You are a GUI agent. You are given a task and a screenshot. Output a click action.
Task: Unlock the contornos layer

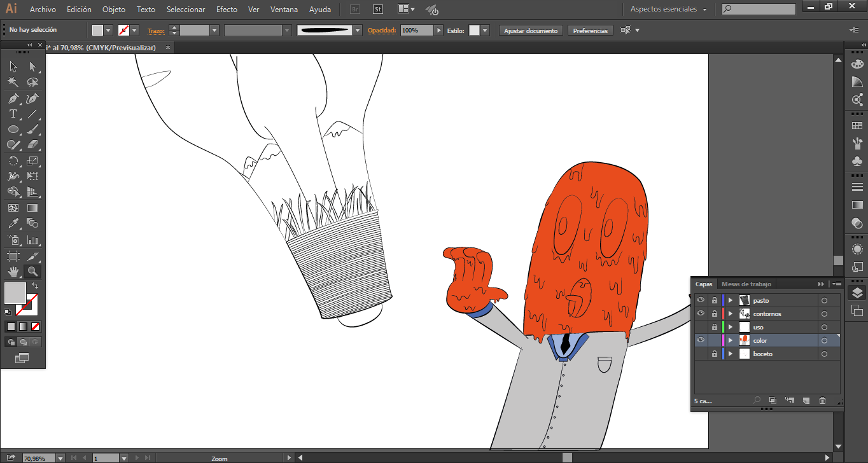(x=714, y=314)
